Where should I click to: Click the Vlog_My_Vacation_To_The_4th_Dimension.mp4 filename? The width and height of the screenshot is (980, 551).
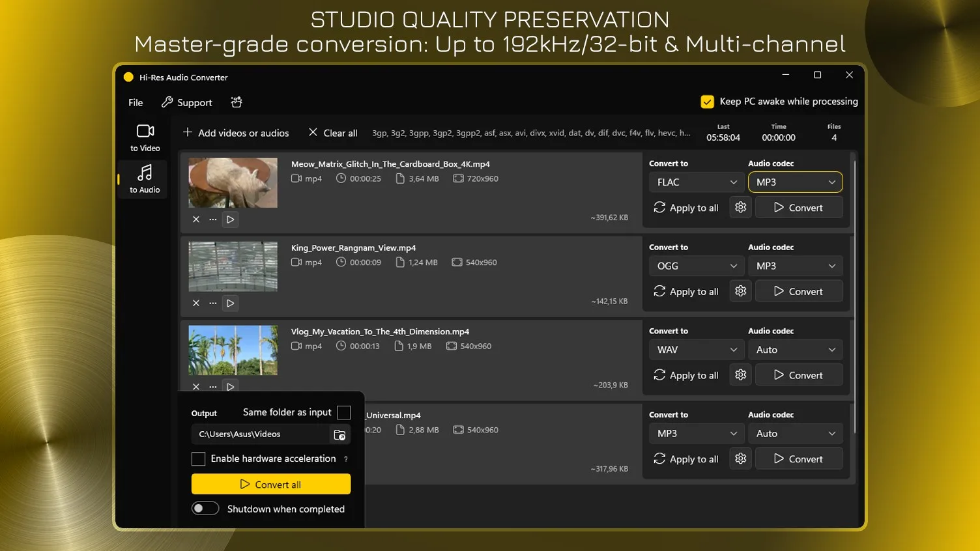click(x=380, y=332)
